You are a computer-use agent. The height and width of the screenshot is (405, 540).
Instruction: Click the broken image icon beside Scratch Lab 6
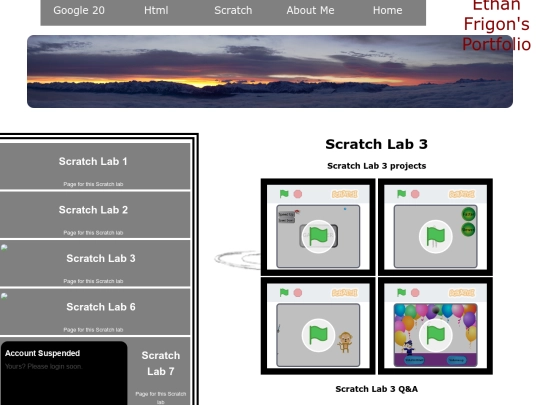point(4,296)
